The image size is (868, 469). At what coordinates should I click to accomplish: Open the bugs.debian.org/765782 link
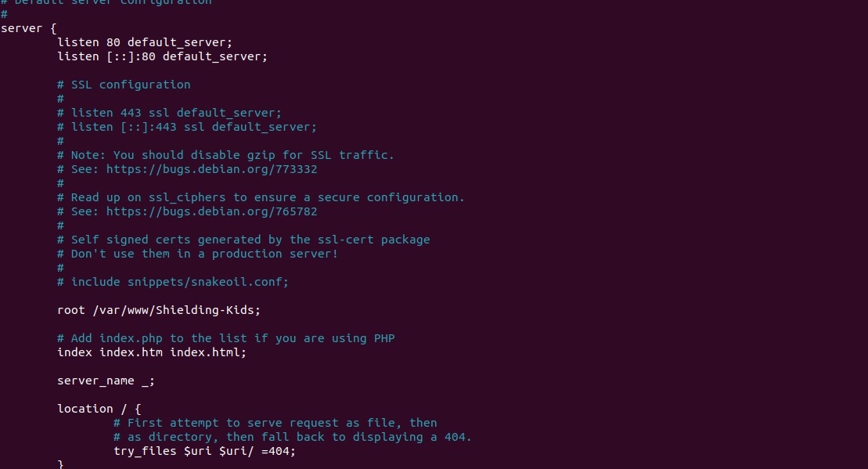[211, 211]
